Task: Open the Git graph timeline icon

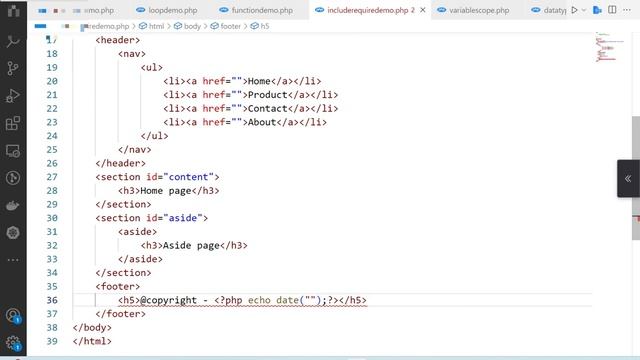Action: tap(13, 178)
